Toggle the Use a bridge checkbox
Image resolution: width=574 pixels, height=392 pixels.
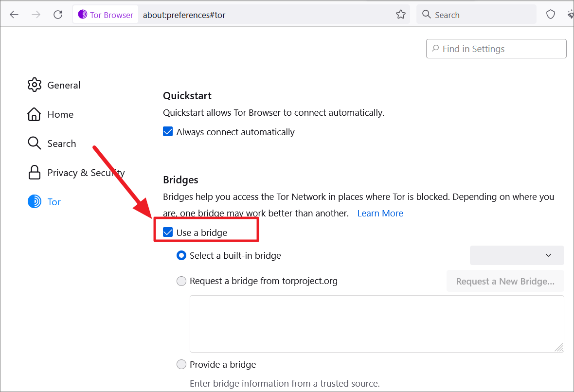tap(168, 232)
